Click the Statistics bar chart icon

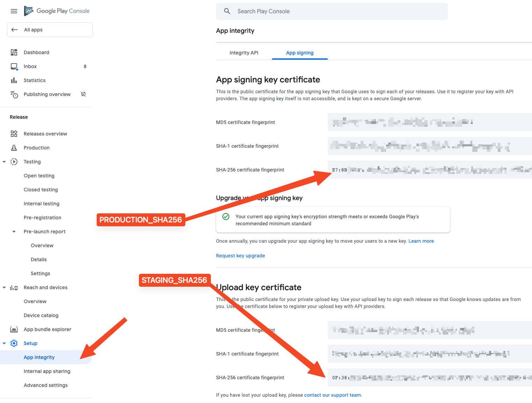click(14, 80)
